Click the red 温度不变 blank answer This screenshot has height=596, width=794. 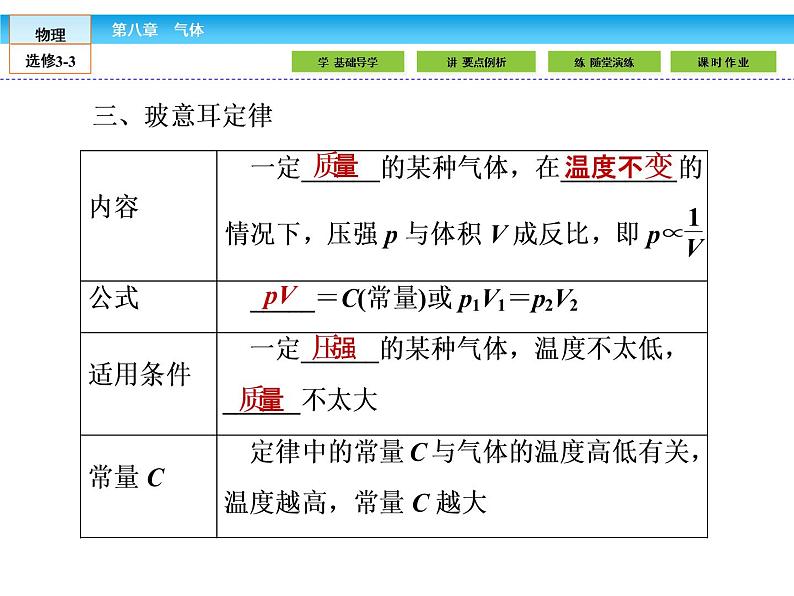point(618,167)
